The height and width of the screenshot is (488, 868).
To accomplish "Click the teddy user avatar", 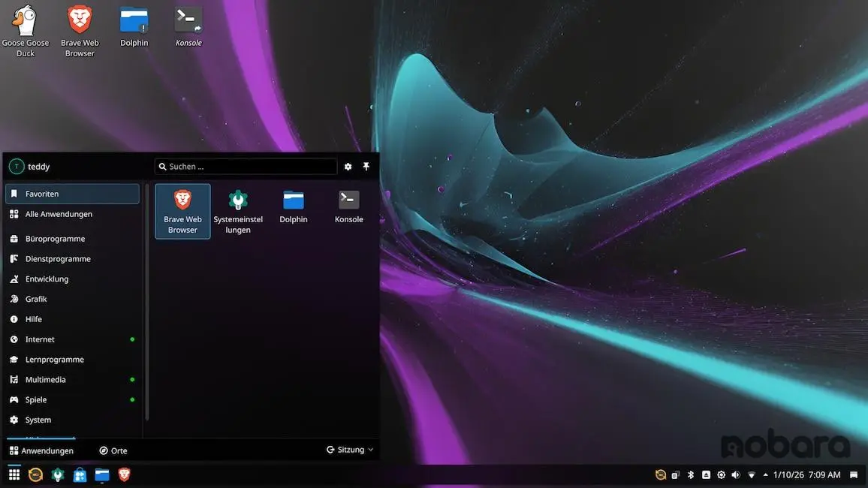I will tap(16, 166).
